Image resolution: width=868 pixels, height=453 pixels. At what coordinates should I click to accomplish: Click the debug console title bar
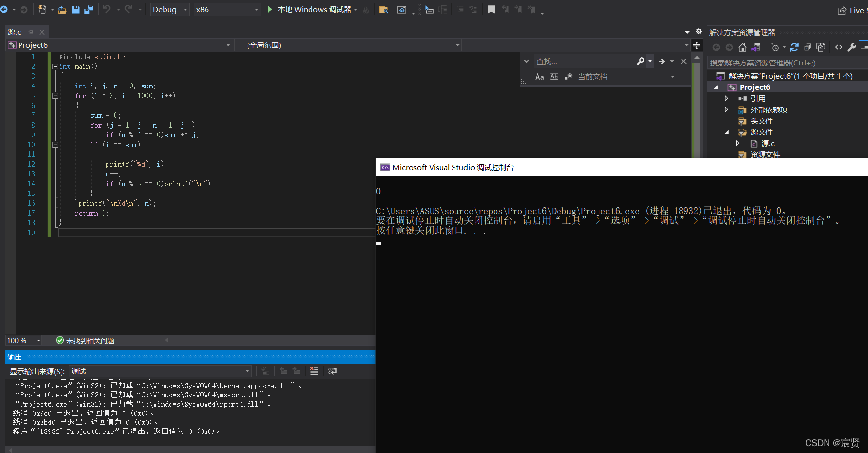coord(622,167)
